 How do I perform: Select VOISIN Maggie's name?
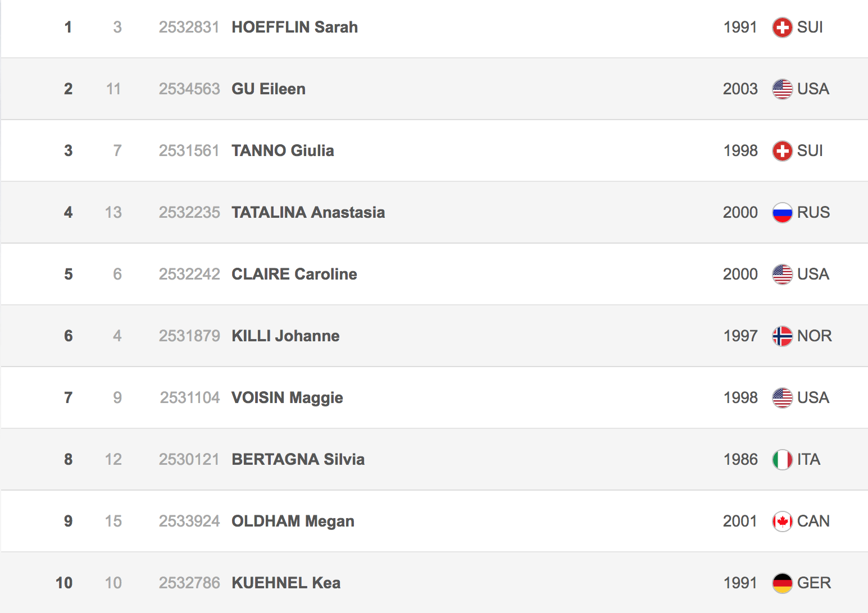[287, 398]
